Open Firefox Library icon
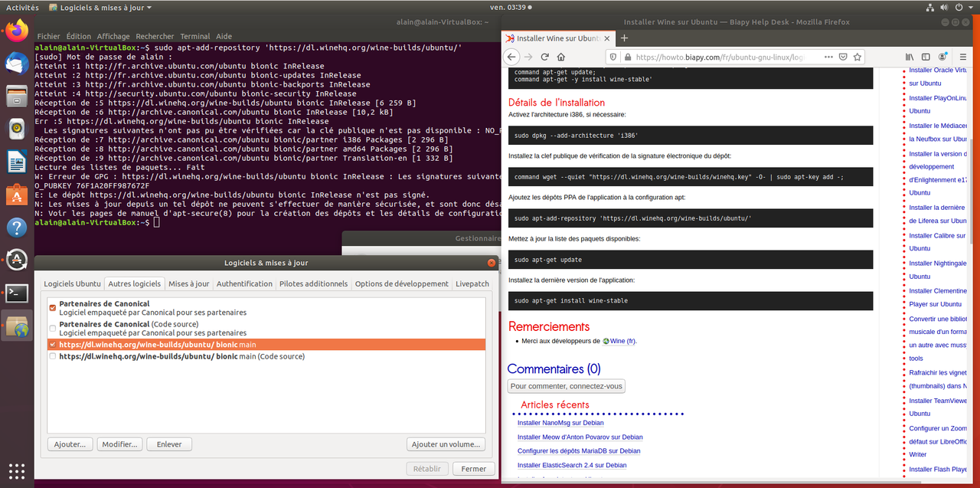 pos(910,57)
